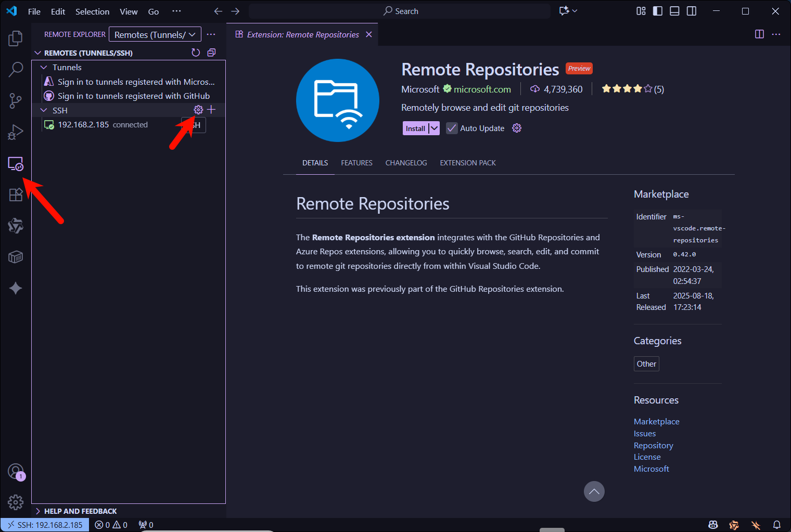Viewport: 791px width, 532px height.
Task: Click the Accounts icon
Action: click(16, 472)
